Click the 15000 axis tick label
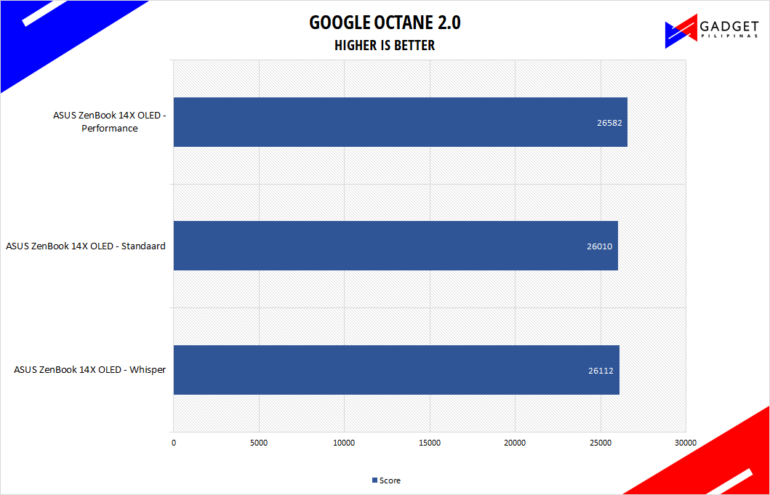The width and height of the screenshot is (770, 495). coord(429,441)
